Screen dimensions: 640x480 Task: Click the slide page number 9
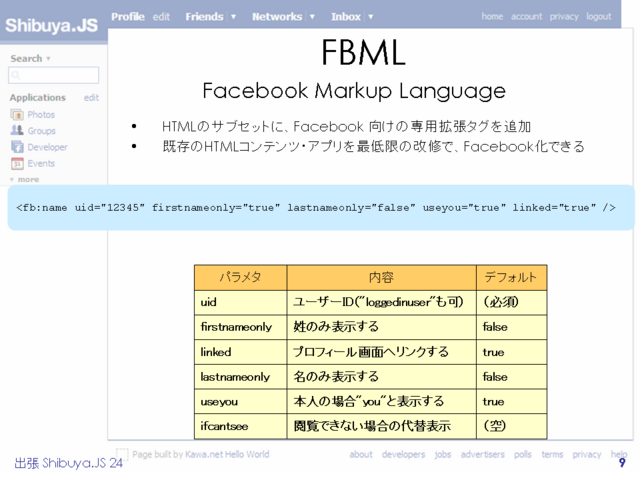tap(622, 463)
